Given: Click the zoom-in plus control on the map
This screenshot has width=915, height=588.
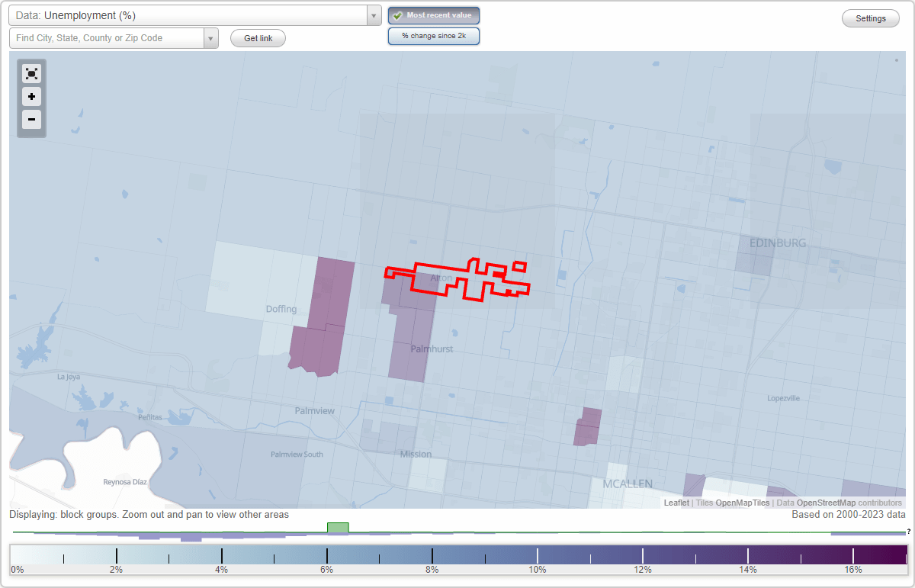Looking at the screenshot, I should pos(31,97).
